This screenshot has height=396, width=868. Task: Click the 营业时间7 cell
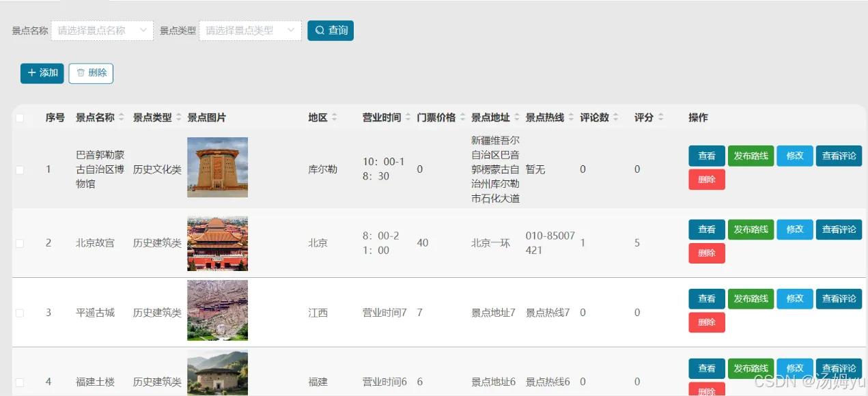click(384, 313)
